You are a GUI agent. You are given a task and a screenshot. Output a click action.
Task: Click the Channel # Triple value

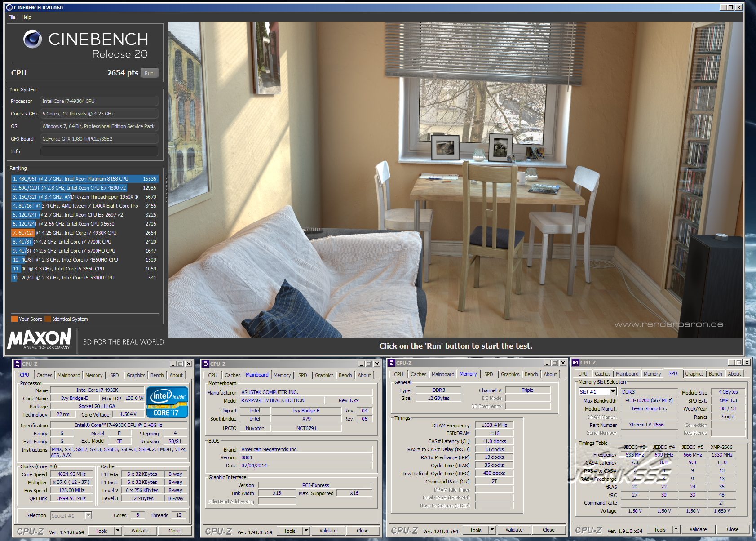click(x=527, y=390)
